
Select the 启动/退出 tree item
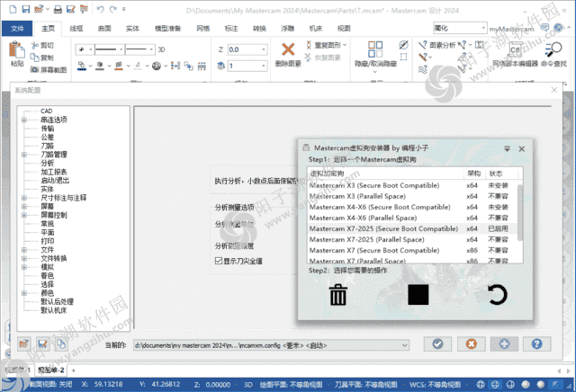click(55, 180)
